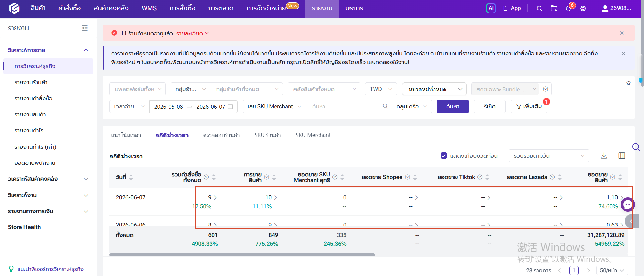Screen dimensions: 644x276
Task: Sort the วันที่ column
Action: tap(131, 177)
